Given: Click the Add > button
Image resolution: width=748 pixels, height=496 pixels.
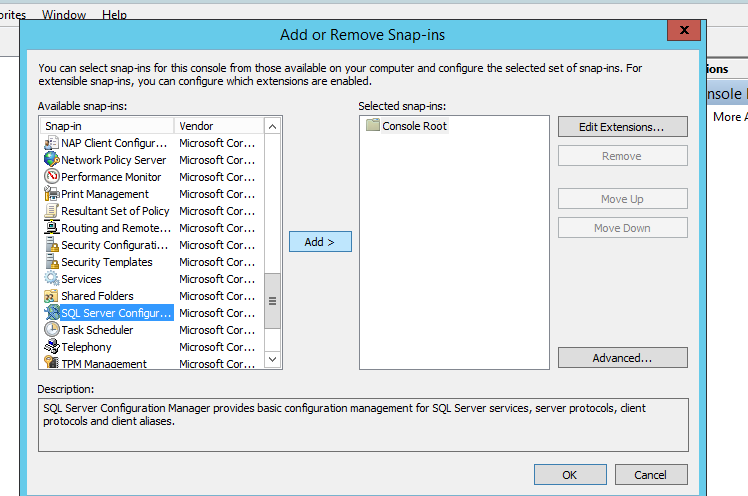Looking at the screenshot, I should [x=320, y=242].
